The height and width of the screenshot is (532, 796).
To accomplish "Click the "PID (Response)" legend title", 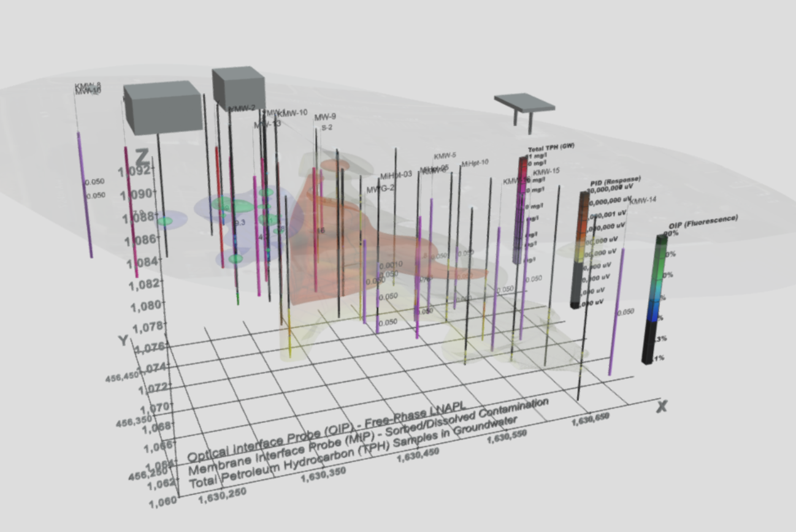I will 616,181.
